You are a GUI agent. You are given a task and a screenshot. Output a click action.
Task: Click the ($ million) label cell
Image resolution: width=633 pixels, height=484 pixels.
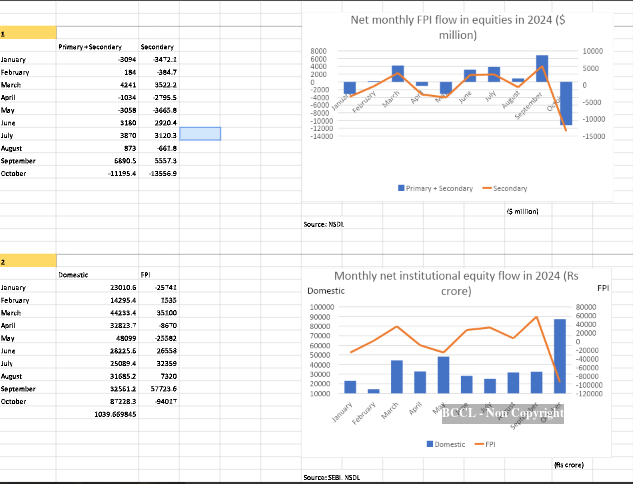(x=522, y=212)
